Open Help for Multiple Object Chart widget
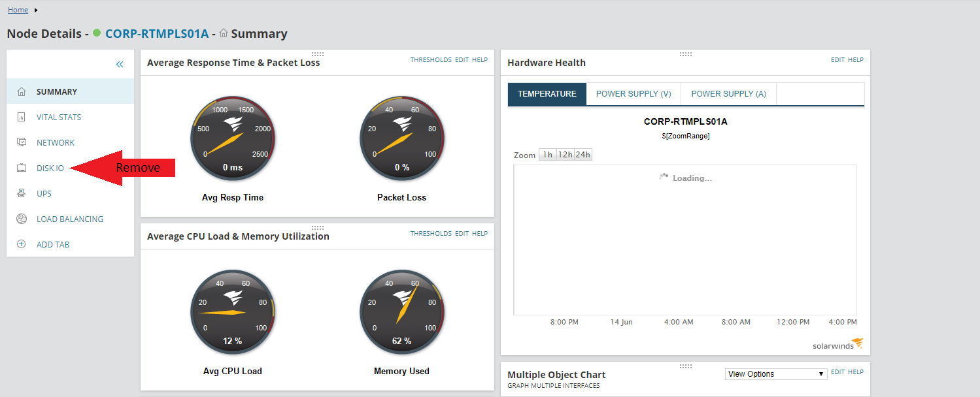The height and width of the screenshot is (397, 980). [856, 372]
